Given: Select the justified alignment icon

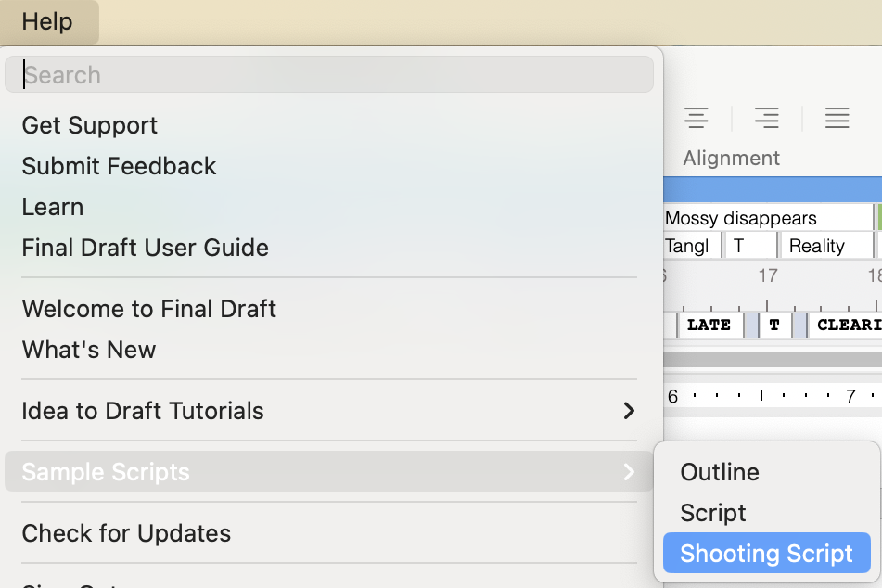Looking at the screenshot, I should (x=837, y=118).
